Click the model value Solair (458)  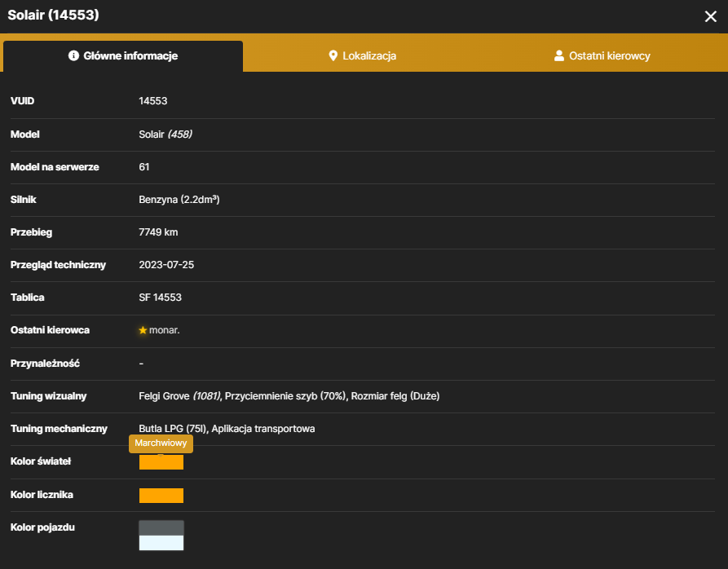165,135
